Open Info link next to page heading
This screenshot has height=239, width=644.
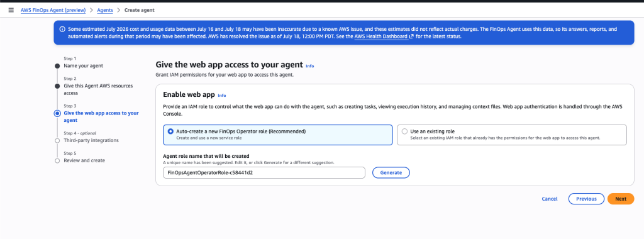309,65
